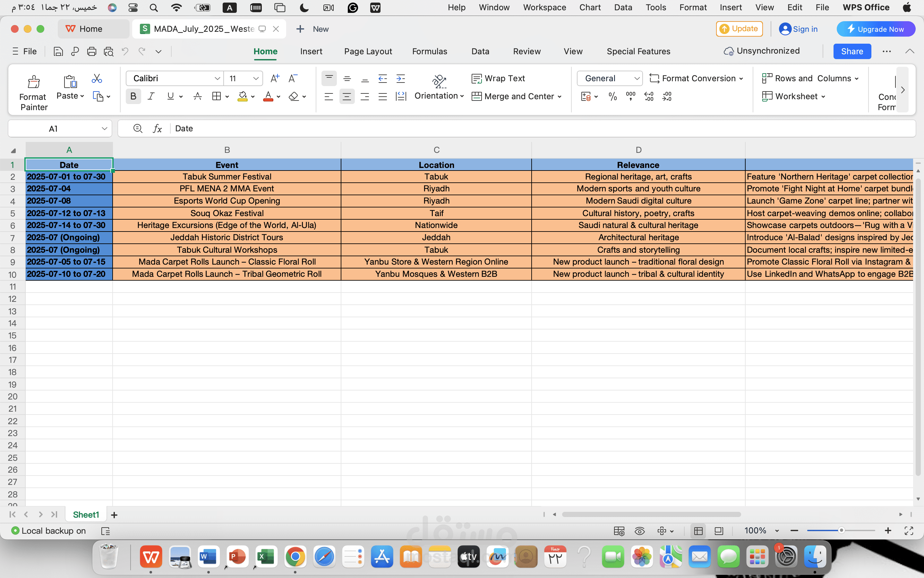Click the Redo arrow icon
The width and height of the screenshot is (924, 578).
click(x=142, y=51)
